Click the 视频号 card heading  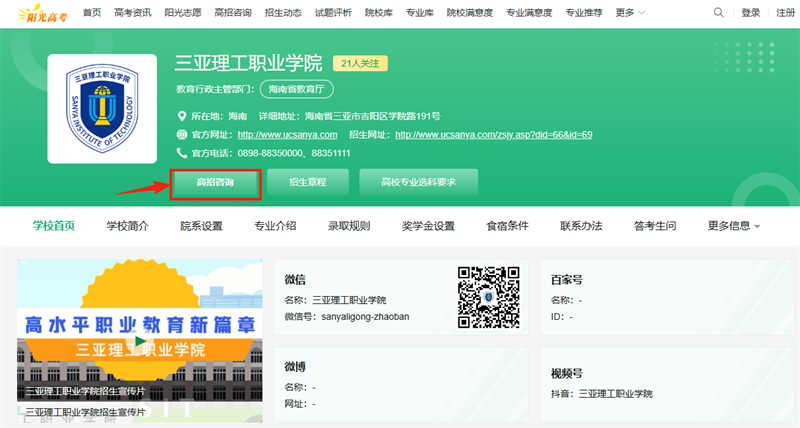point(566,373)
